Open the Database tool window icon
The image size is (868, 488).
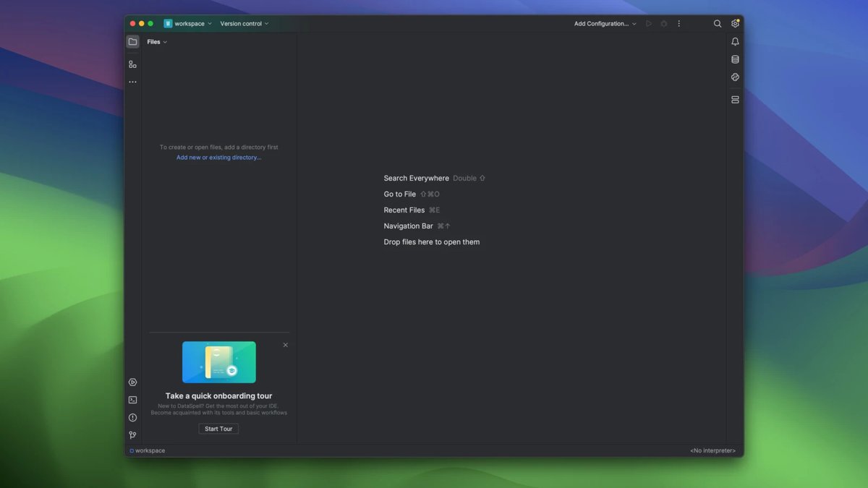click(735, 59)
